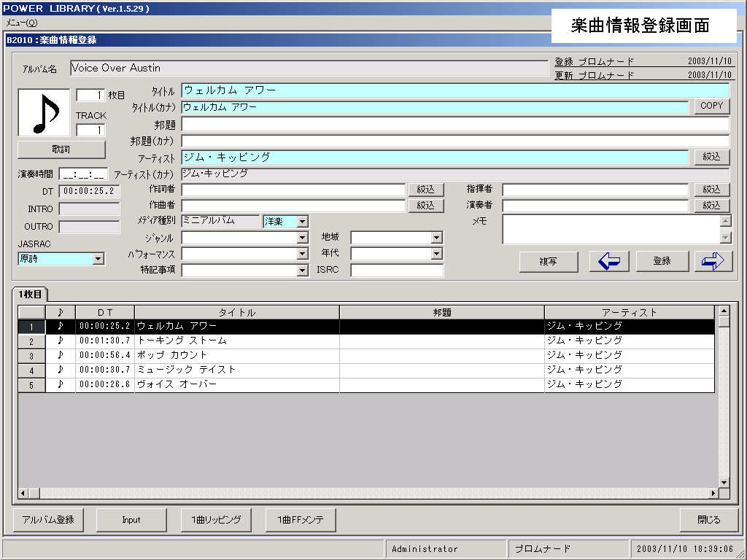
Task: Click the 演奏時間 time field
Action: 83,174
